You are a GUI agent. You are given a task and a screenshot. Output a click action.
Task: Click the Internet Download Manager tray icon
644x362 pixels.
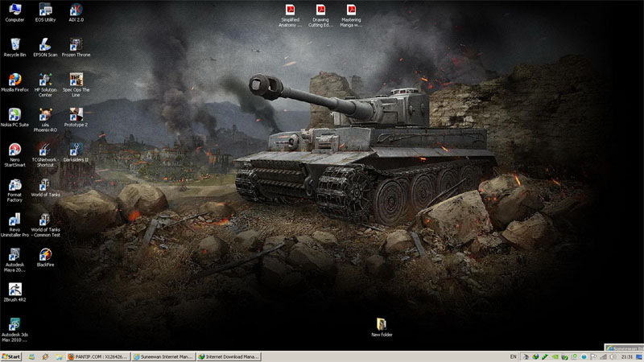535,356
